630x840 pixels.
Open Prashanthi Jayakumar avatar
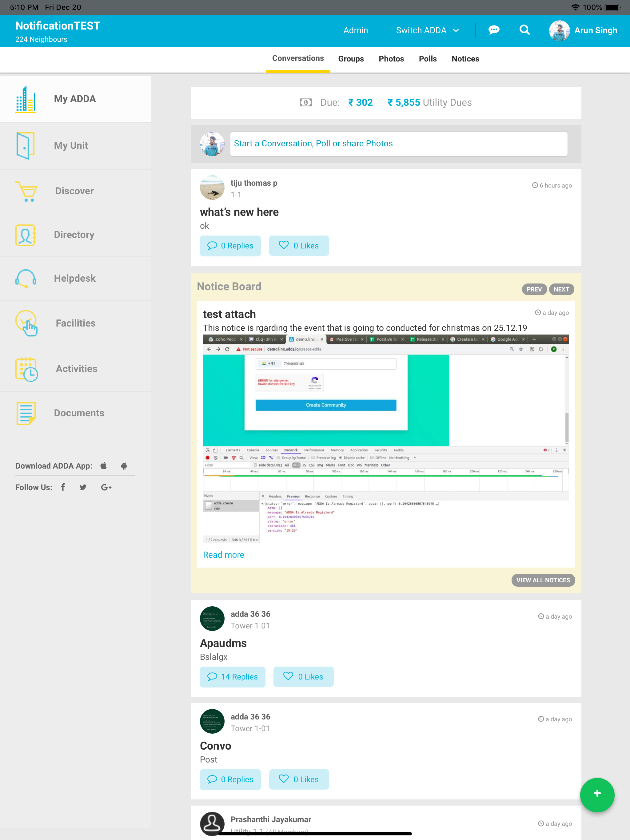click(x=212, y=824)
